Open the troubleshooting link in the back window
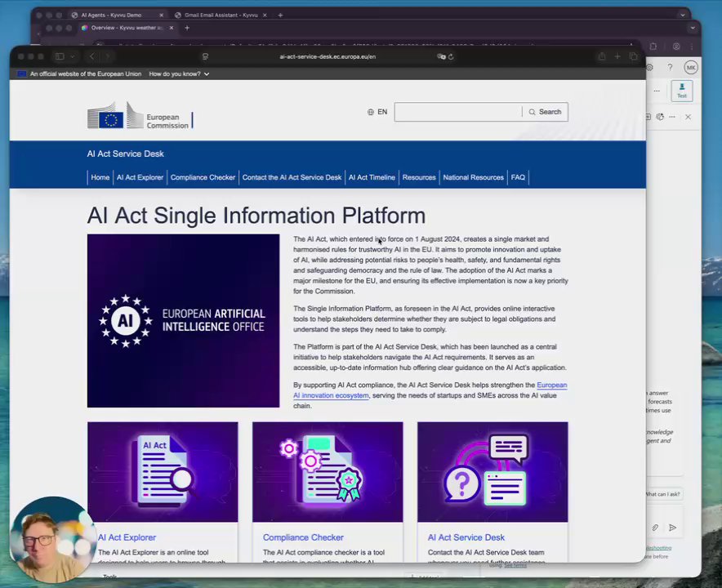Screen dimensions: 722x588 point(659,548)
